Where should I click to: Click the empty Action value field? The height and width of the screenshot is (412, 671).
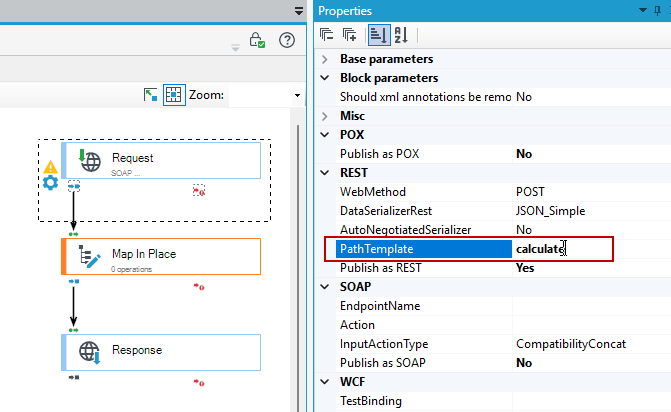[x=591, y=325]
